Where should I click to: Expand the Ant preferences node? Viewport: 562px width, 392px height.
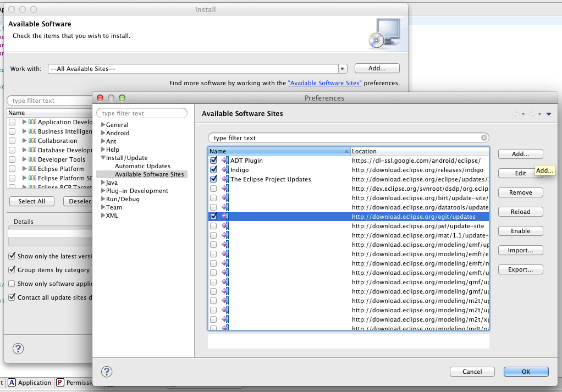[x=103, y=141]
